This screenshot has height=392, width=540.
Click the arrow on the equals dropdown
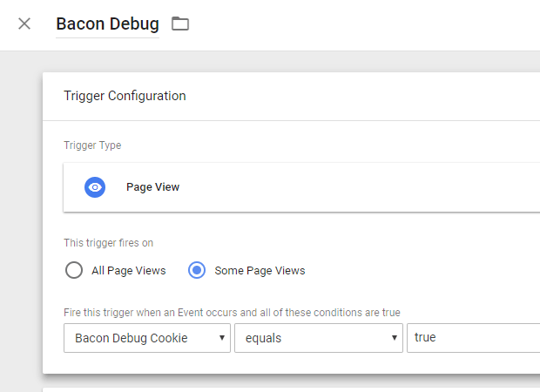point(395,338)
